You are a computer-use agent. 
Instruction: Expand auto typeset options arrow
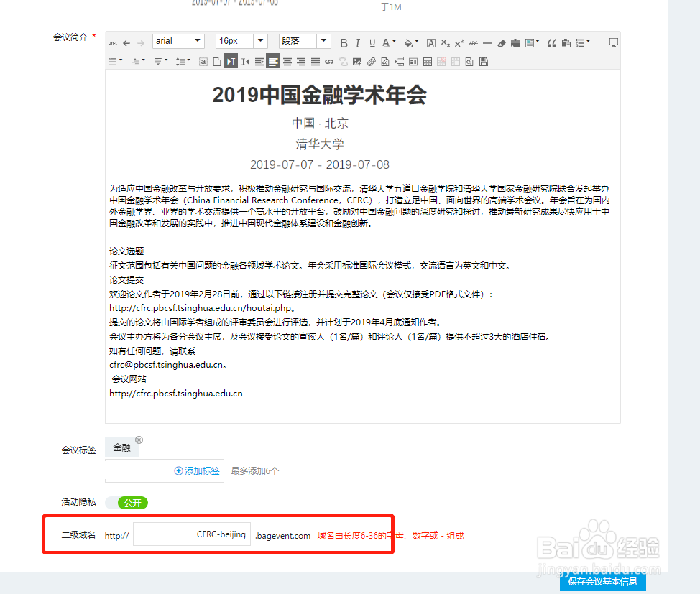538,42
